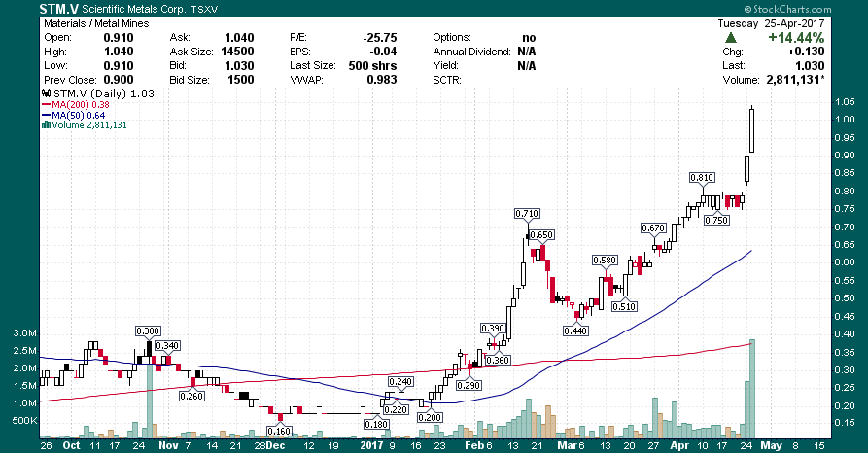This screenshot has height=453, width=868.
Task: Click the 0.200 price callout
Action: tap(430, 417)
